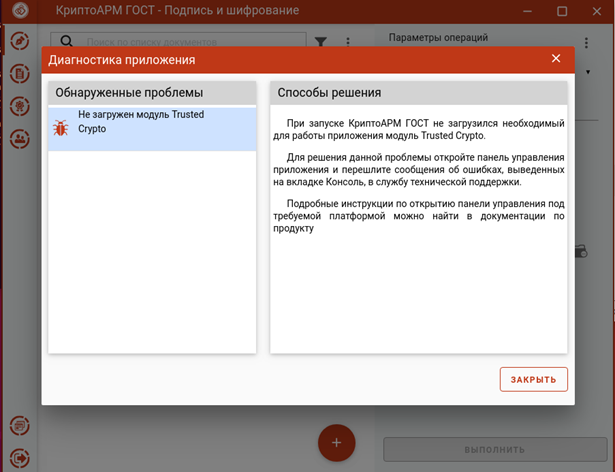The width and height of the screenshot is (615, 472).
Task: Click the Диагностика приложения dialog title
Action: click(122, 60)
